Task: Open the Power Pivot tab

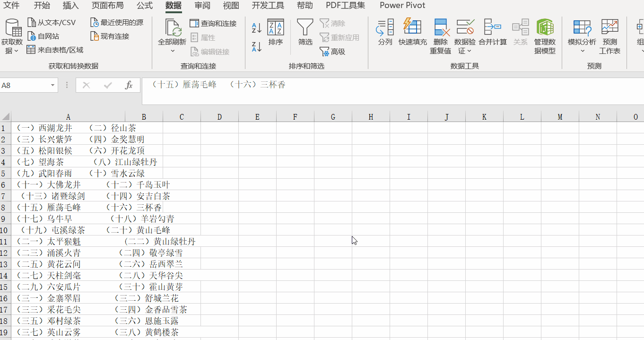Action: (402, 6)
